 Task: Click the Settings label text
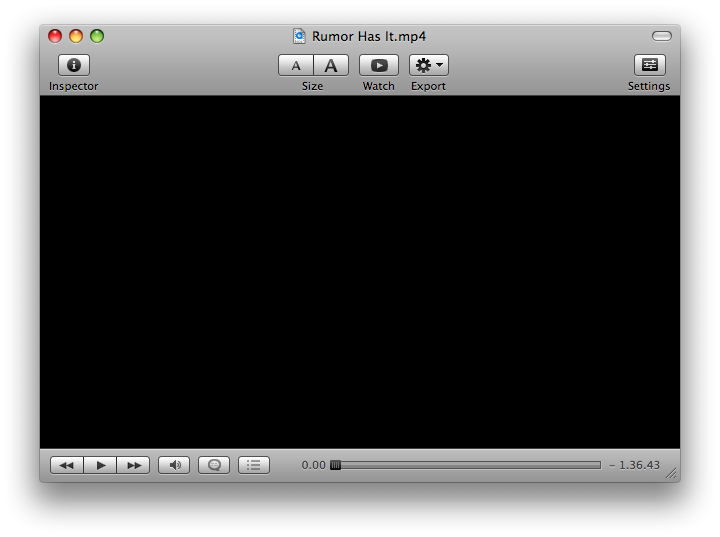coord(649,86)
